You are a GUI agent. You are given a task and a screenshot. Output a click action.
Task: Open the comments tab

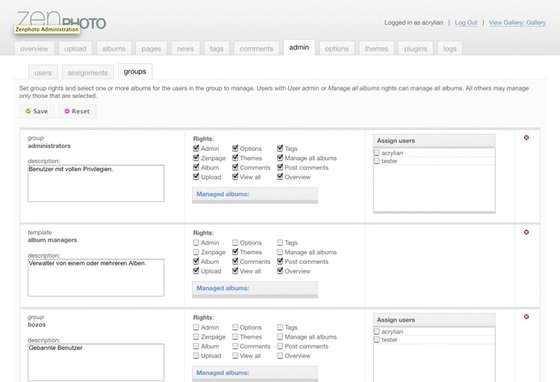tap(256, 49)
